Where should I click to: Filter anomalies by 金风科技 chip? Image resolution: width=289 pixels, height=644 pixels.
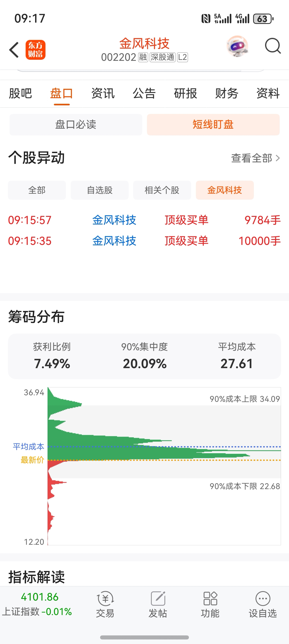point(225,190)
